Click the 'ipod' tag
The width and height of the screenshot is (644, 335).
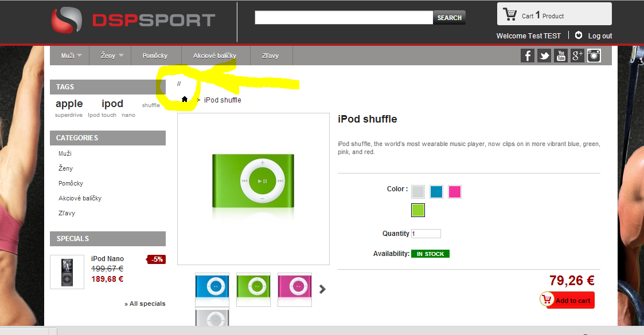[x=112, y=103]
